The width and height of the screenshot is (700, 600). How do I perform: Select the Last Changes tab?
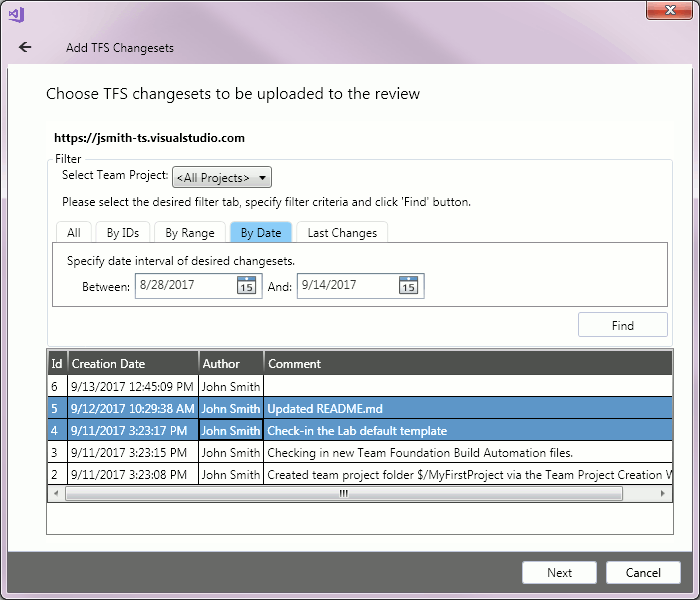[x=342, y=233]
